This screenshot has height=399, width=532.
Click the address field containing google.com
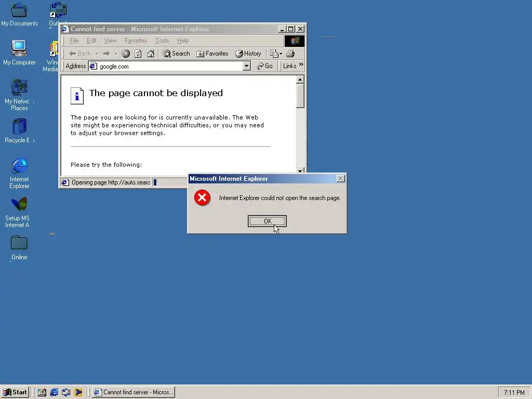coord(166,66)
